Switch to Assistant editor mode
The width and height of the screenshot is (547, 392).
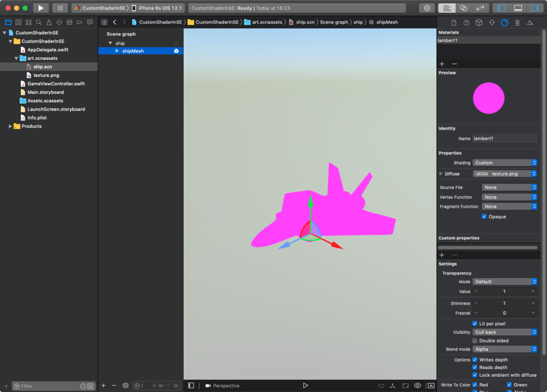(464, 8)
